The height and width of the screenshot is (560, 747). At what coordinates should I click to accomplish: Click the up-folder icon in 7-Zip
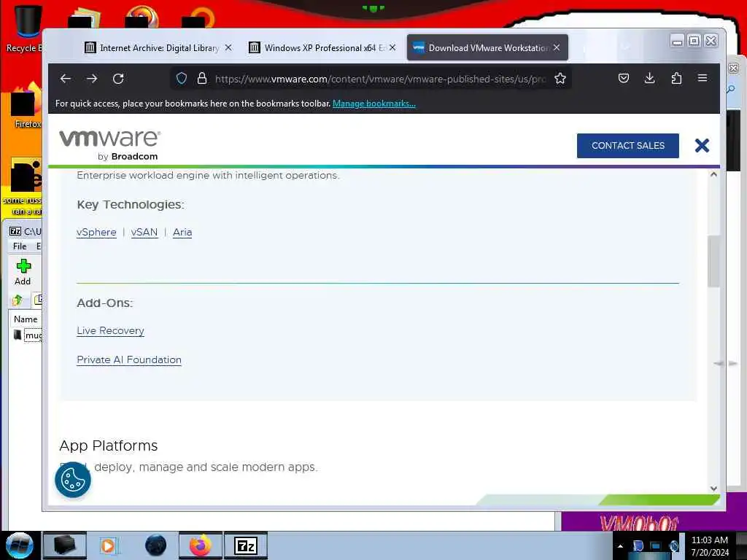[18, 300]
